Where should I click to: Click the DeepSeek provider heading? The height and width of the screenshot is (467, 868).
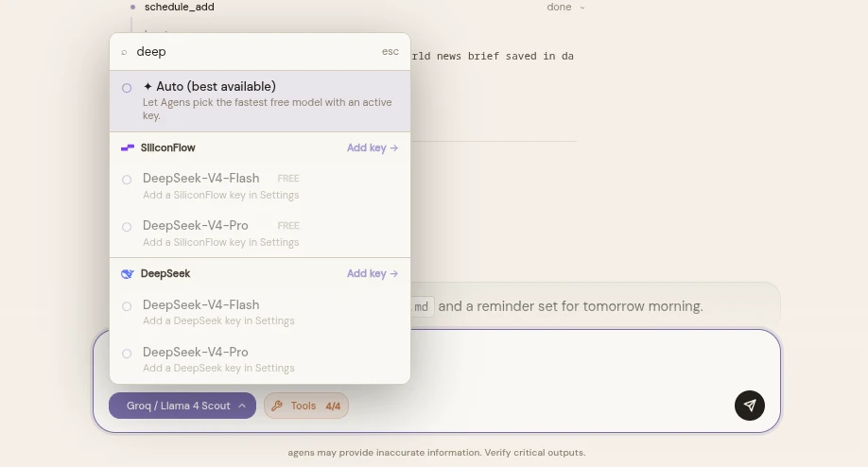(165, 273)
